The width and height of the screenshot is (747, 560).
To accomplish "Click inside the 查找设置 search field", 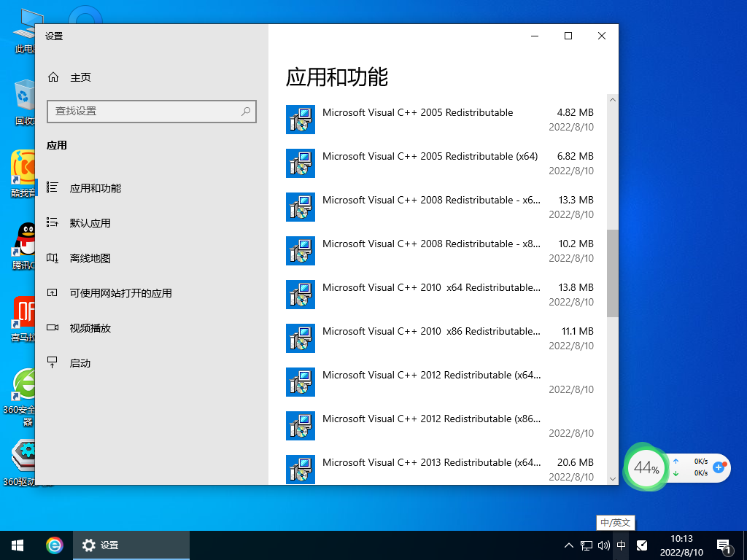I will coord(152,112).
